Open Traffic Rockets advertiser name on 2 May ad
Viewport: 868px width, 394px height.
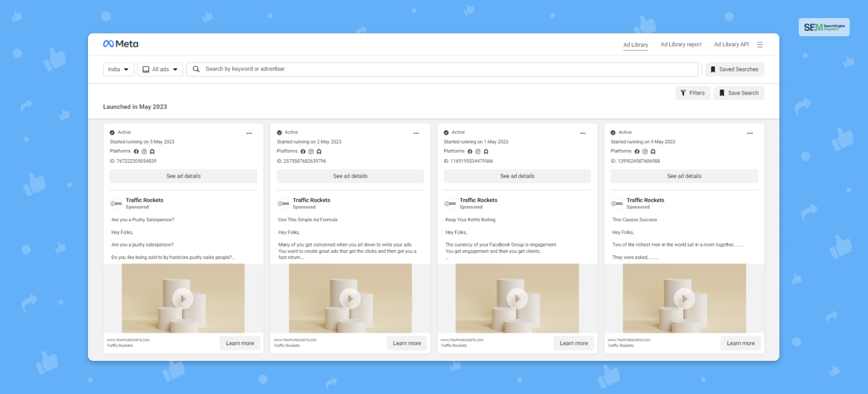pyautogui.click(x=312, y=200)
